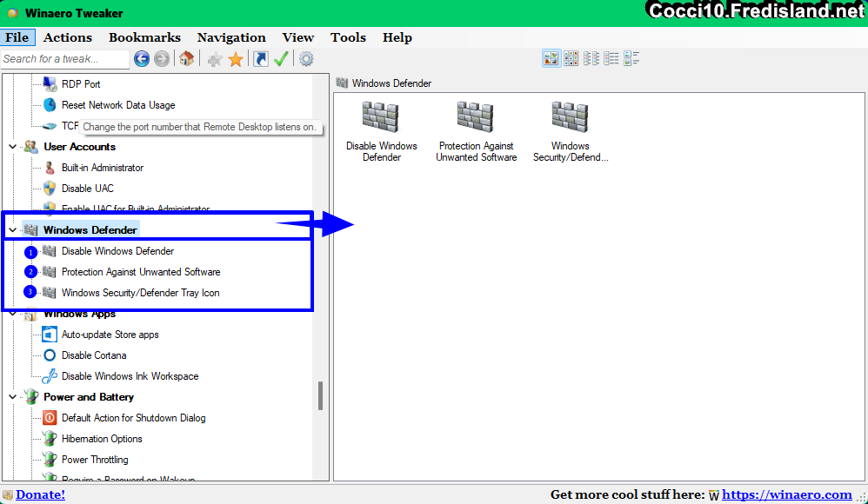Image resolution: width=868 pixels, height=504 pixels.
Task: Switch to list view mode
Action: pos(591,58)
